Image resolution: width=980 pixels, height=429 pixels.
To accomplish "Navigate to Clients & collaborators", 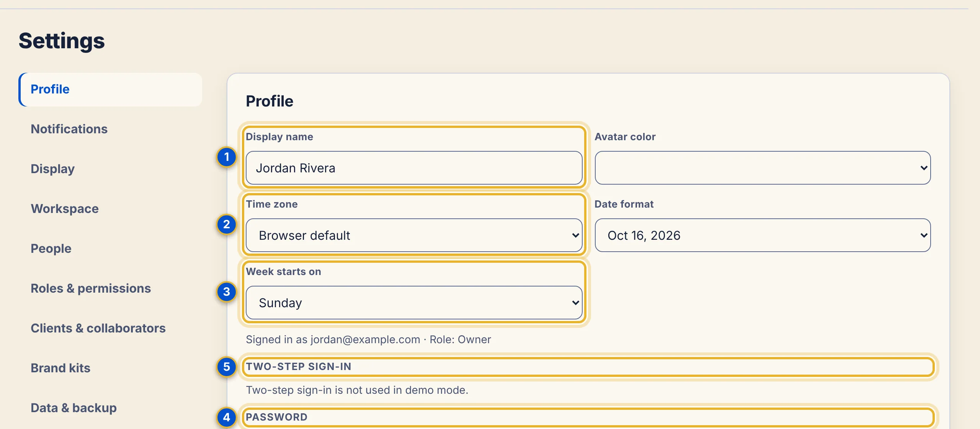I will [110, 328].
